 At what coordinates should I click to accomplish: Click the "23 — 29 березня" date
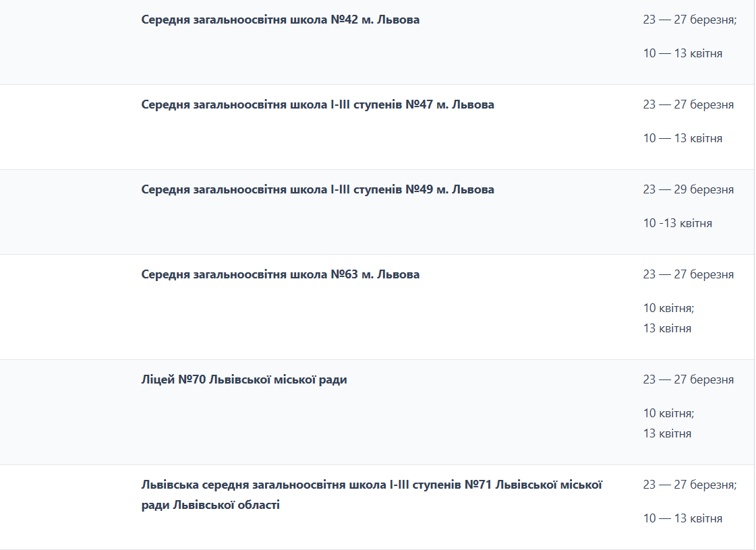tap(688, 189)
